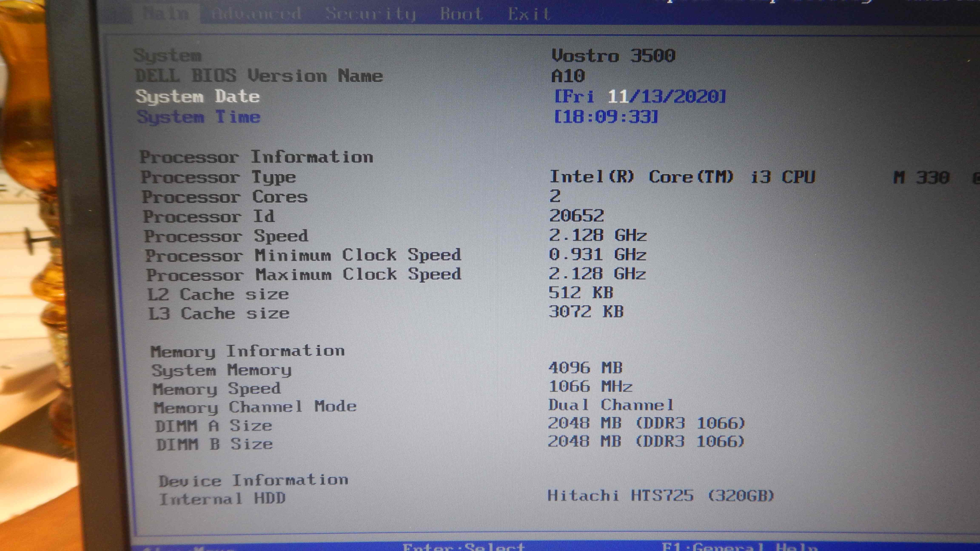The image size is (980, 551).
Task: Click the DIMM B value 2048 MB (DDR3 1066)
Action: (x=646, y=441)
